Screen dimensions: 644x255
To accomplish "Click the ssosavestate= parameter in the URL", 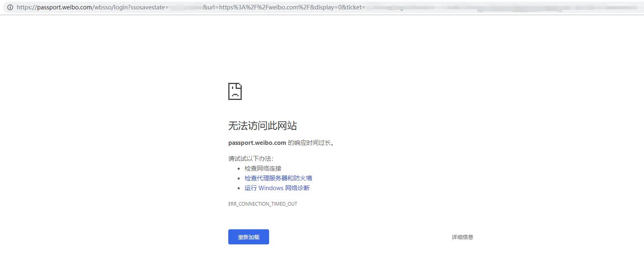I will tap(149, 7).
